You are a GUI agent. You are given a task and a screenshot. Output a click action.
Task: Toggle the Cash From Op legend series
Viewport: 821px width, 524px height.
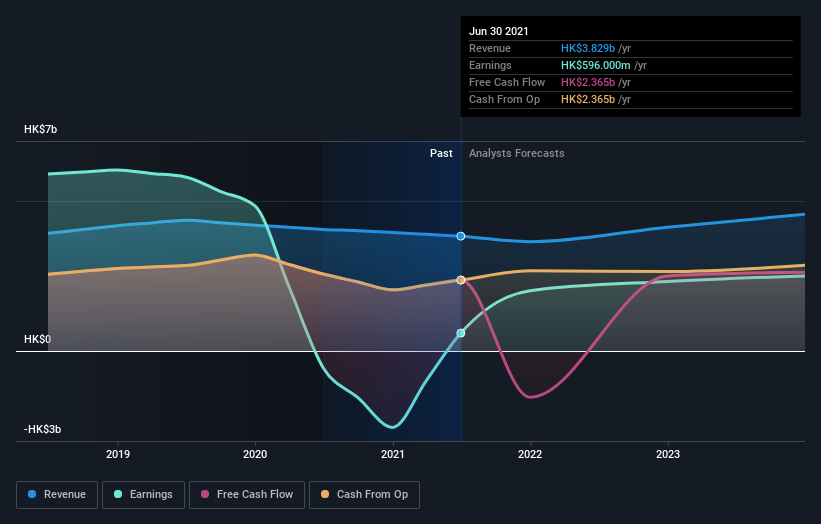click(x=364, y=495)
